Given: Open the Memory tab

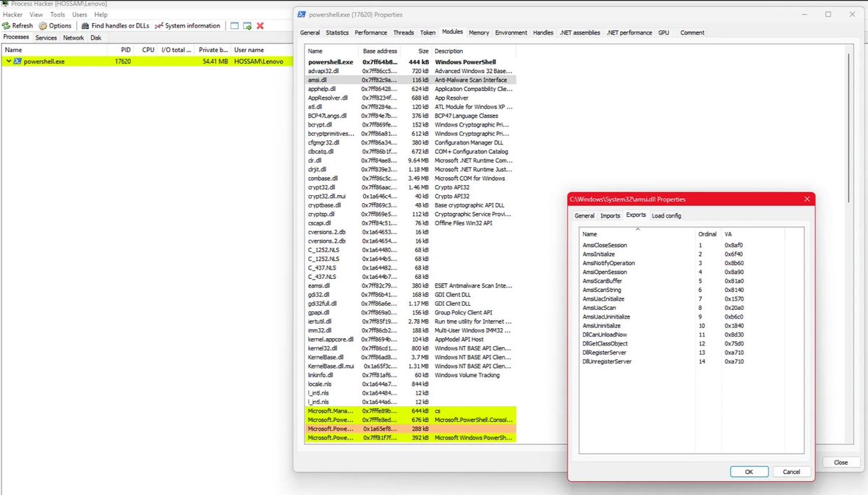Looking at the screenshot, I should point(479,33).
